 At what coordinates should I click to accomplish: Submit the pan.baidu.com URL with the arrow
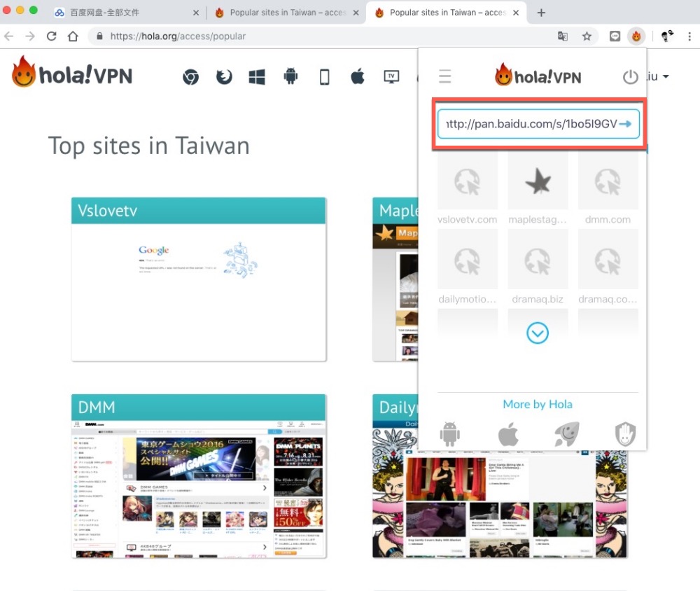click(625, 124)
